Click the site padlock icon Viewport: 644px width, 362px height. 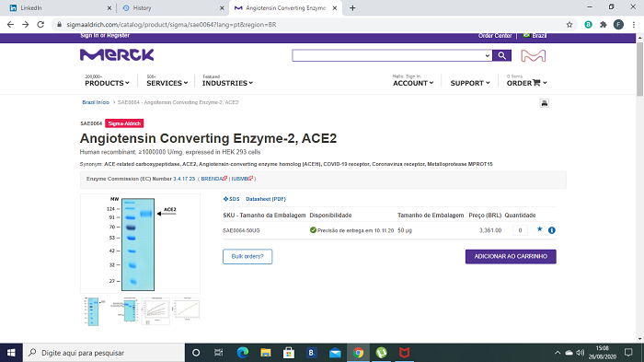pos(59,25)
